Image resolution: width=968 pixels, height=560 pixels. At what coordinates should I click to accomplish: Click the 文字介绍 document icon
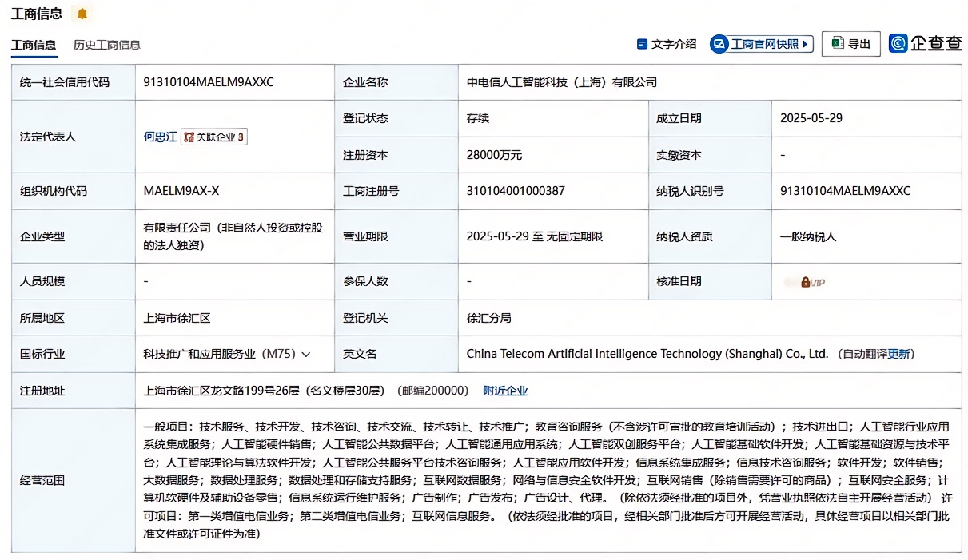point(642,44)
